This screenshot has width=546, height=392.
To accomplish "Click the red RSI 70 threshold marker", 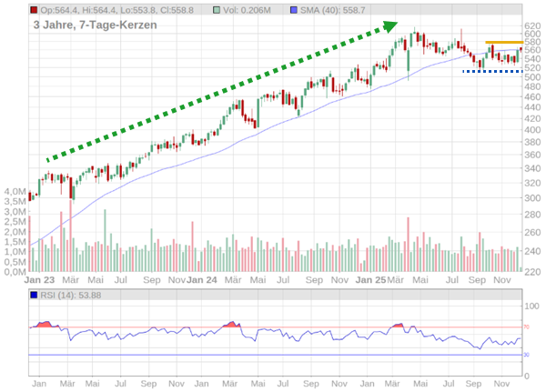I will pos(527,327).
